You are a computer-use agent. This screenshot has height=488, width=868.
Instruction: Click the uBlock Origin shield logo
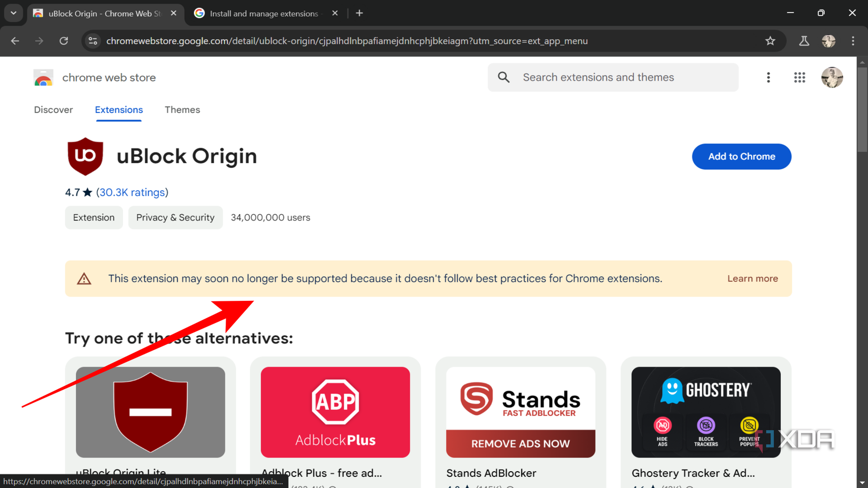click(85, 156)
